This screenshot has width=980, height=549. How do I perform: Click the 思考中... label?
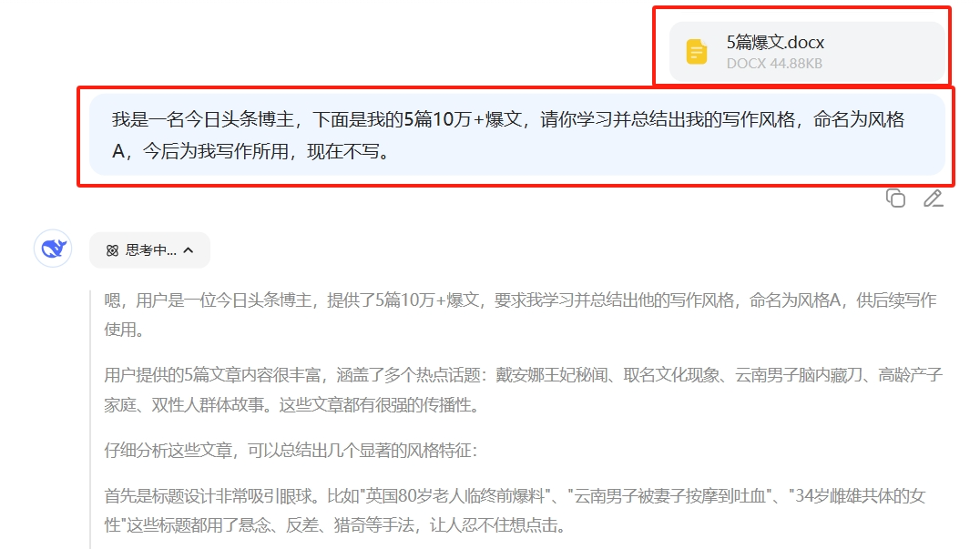(x=150, y=249)
